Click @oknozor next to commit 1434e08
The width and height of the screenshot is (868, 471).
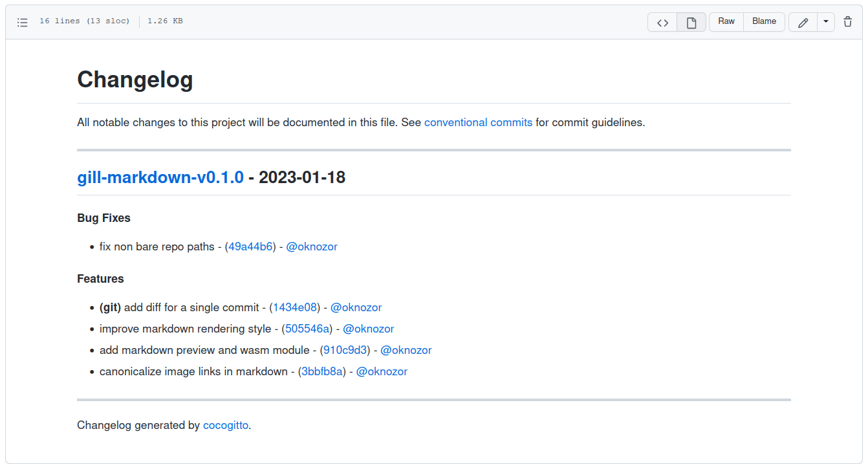[x=356, y=307]
